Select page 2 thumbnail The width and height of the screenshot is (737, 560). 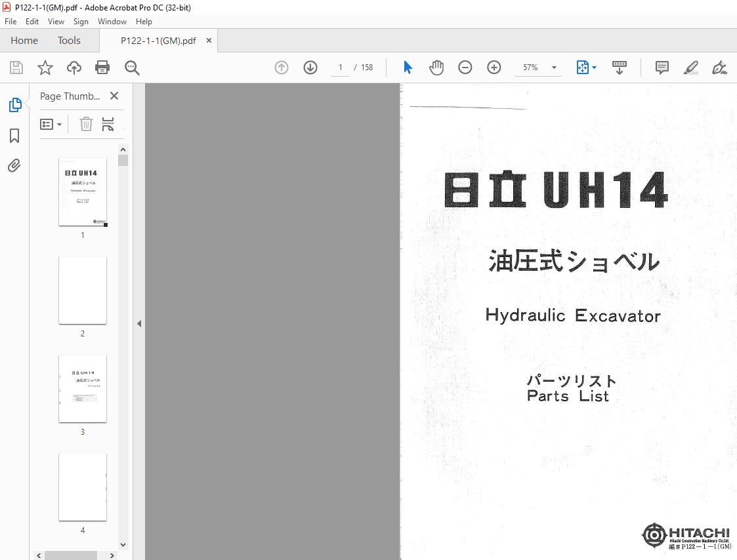click(x=83, y=290)
